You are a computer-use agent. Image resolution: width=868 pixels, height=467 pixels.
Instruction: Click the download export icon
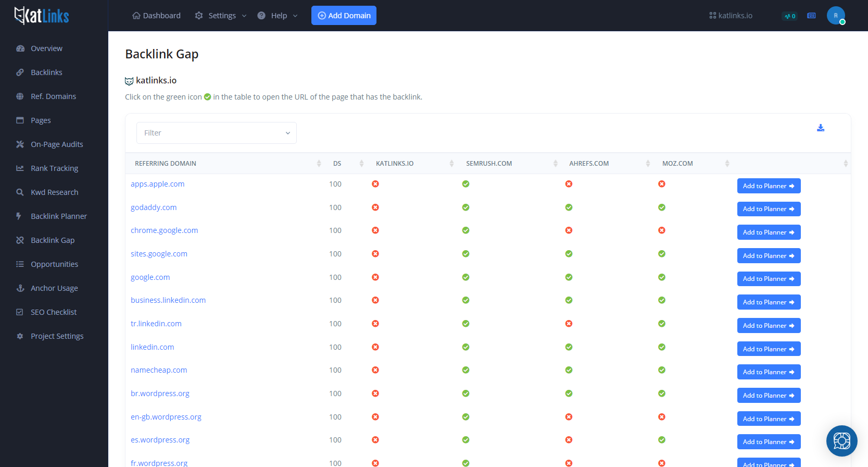tap(820, 128)
